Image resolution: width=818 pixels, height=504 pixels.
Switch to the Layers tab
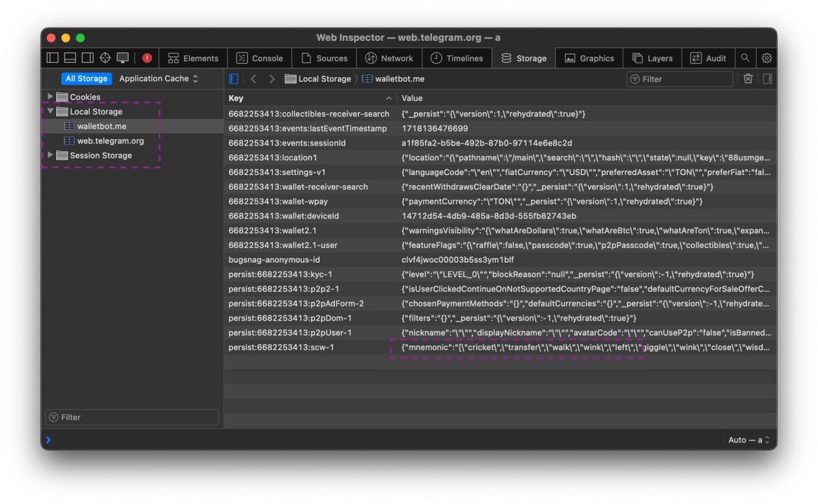[x=652, y=58]
